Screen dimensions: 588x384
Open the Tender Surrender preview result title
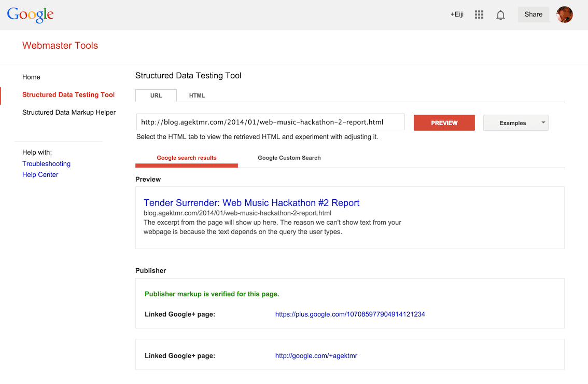coord(251,203)
